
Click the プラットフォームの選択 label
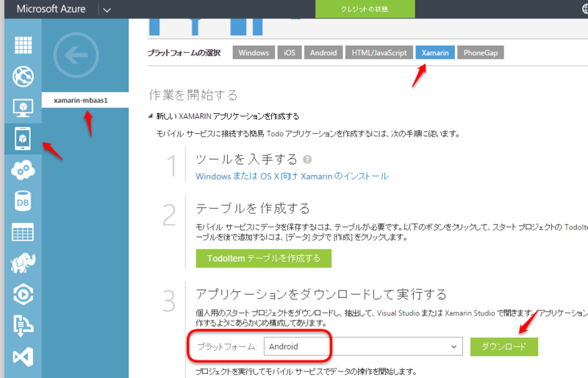184,53
